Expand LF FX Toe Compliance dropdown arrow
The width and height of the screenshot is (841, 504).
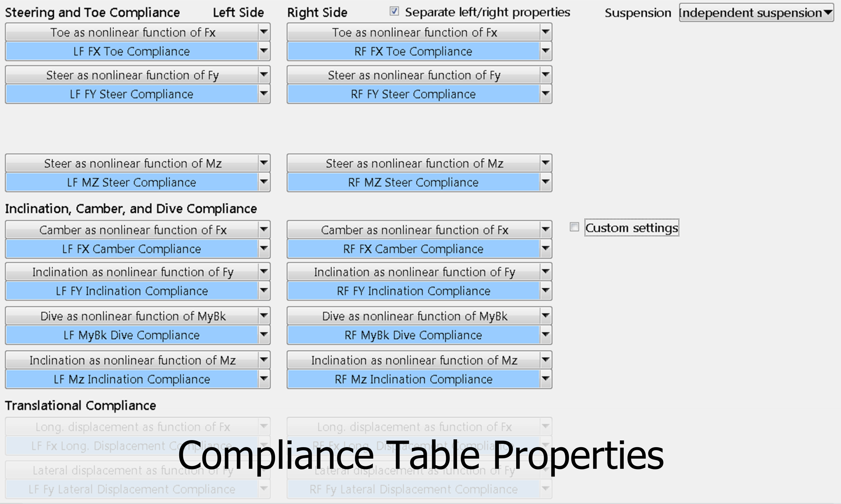[x=264, y=51]
